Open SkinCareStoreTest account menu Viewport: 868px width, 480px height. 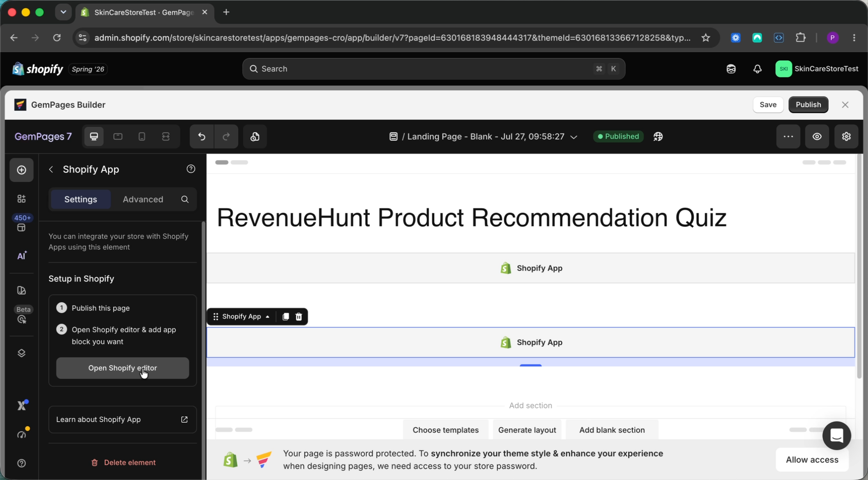[817, 69]
